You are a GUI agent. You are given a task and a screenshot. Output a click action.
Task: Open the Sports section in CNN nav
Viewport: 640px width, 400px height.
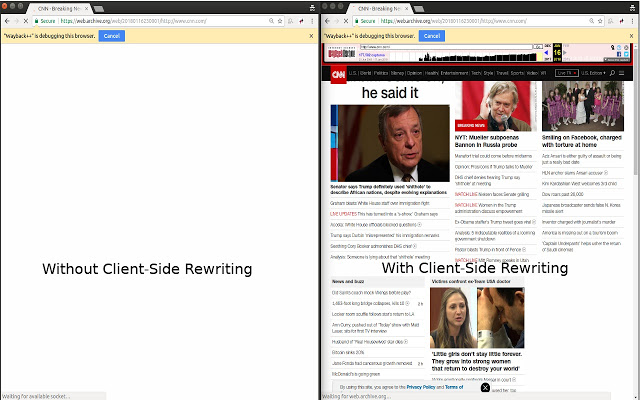coord(517,73)
